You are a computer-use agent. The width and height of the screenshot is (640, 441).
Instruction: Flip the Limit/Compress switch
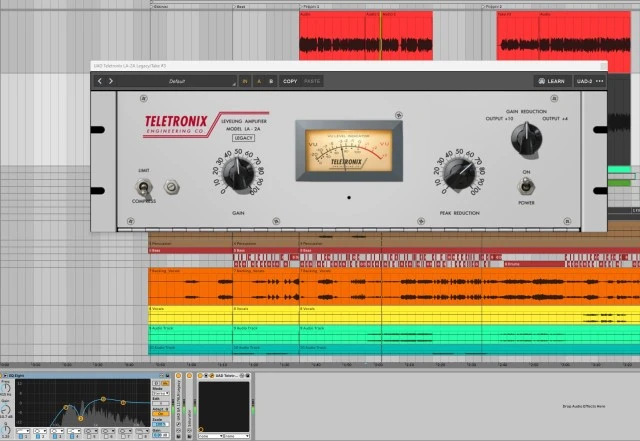[144, 187]
